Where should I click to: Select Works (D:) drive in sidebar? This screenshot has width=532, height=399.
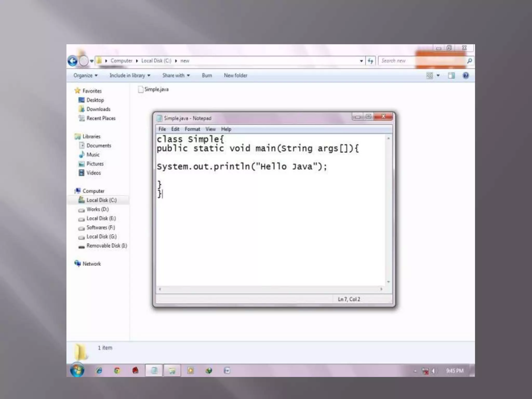point(97,209)
